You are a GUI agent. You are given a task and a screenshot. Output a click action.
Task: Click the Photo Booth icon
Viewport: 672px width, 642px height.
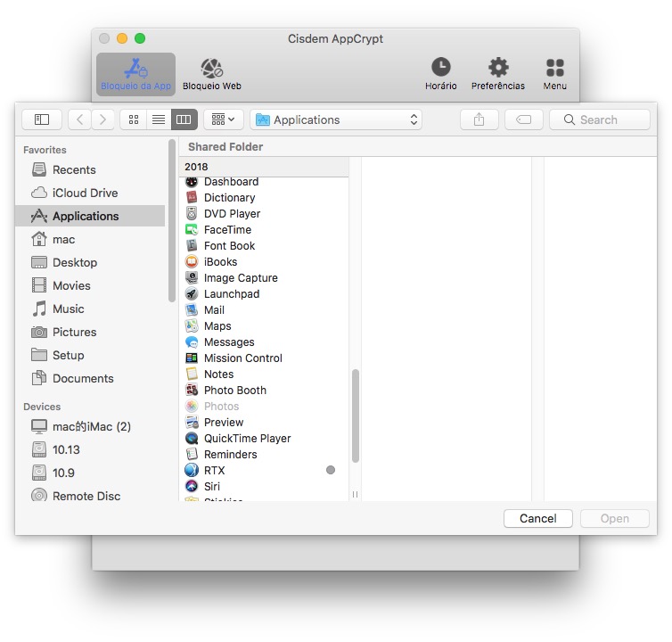(x=192, y=391)
